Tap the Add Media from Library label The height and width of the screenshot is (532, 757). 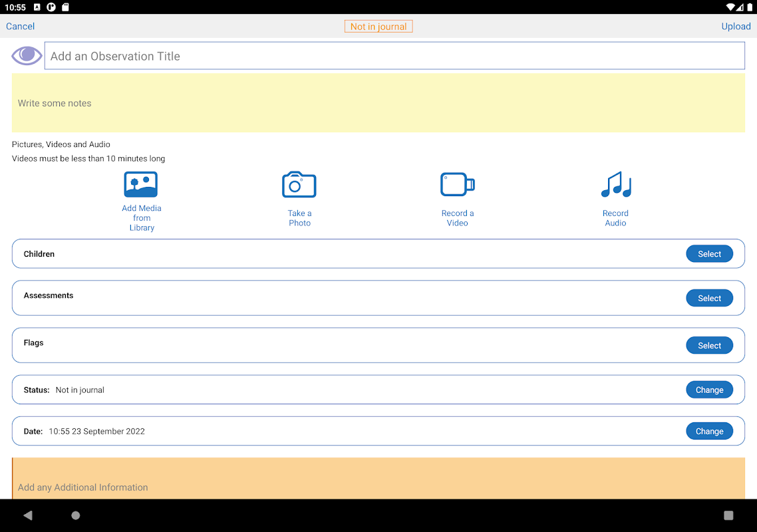(x=142, y=217)
